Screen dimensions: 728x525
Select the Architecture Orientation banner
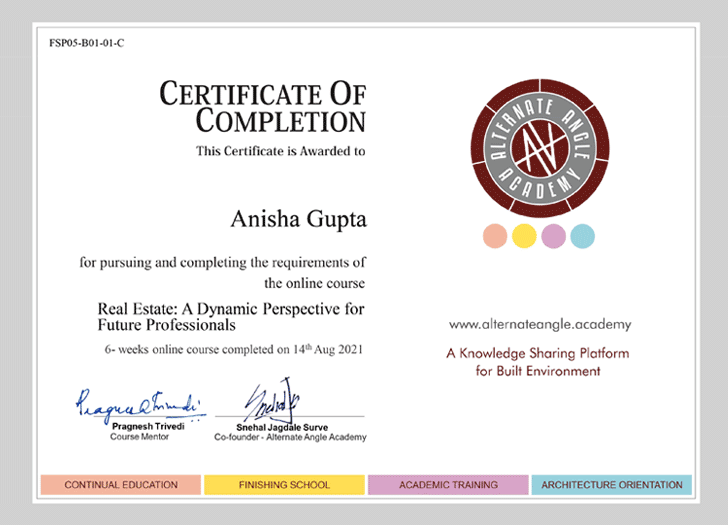612,485
